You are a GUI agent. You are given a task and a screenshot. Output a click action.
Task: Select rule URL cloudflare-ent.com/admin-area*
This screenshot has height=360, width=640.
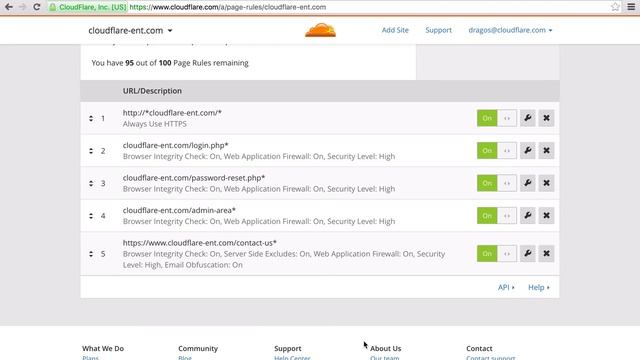(x=179, y=210)
